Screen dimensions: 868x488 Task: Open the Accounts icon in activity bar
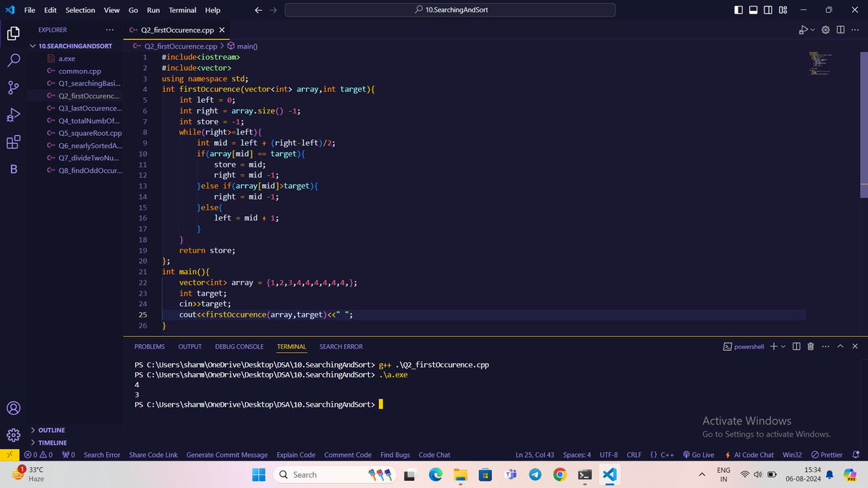[13, 408]
